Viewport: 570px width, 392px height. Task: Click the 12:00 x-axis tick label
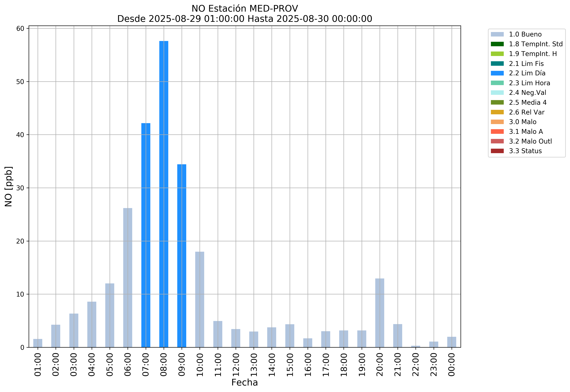click(236, 364)
